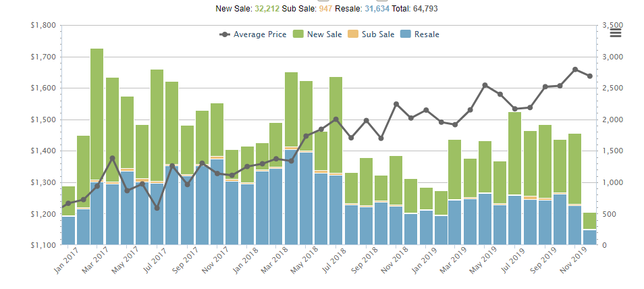Click the orange Sub Sale legend swatch
Screen dimensions: 644x289
click(352, 34)
